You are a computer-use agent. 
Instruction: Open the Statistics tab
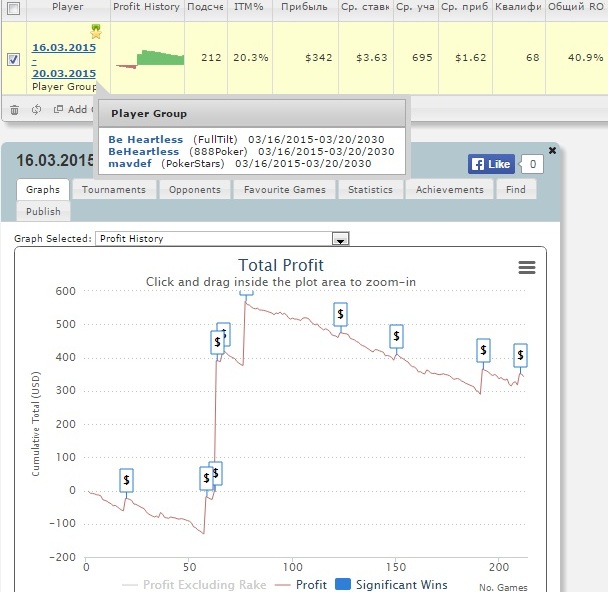coord(370,190)
